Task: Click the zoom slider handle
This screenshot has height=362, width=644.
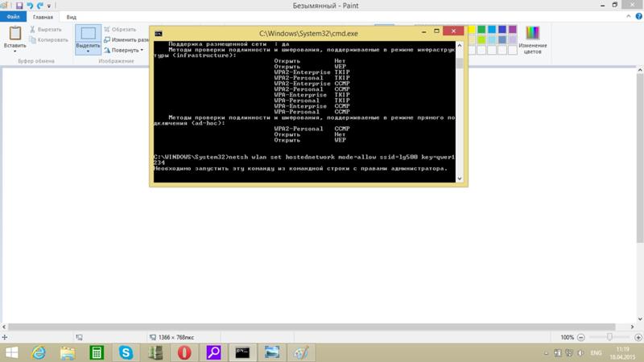Action: 609,337
